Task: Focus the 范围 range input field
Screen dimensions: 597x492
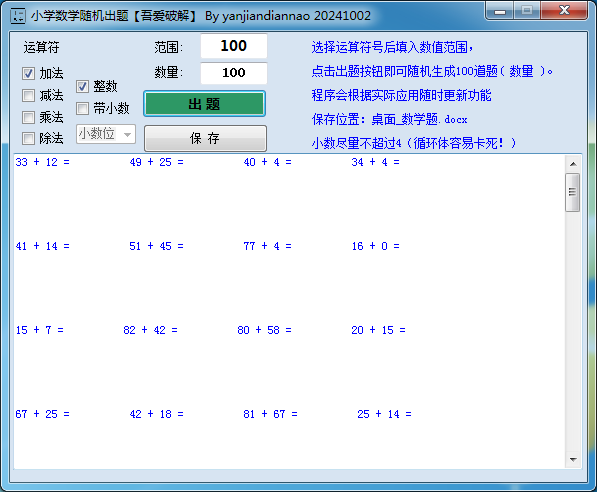Action: coord(234,46)
